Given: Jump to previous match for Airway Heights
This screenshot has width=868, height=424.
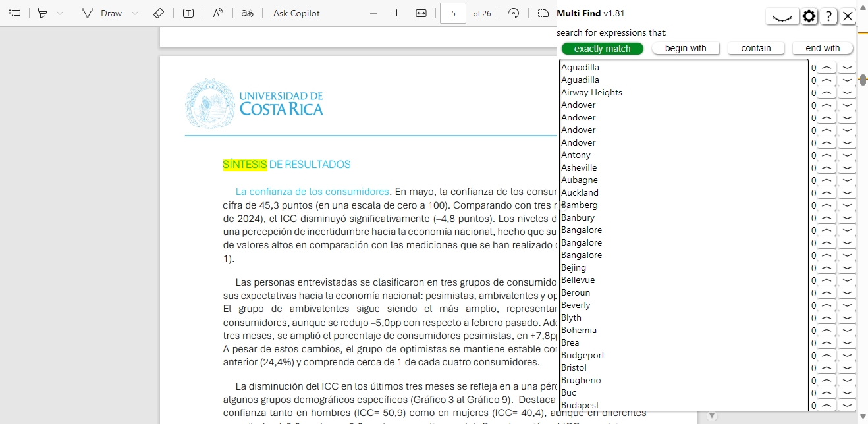Looking at the screenshot, I should point(827,93).
